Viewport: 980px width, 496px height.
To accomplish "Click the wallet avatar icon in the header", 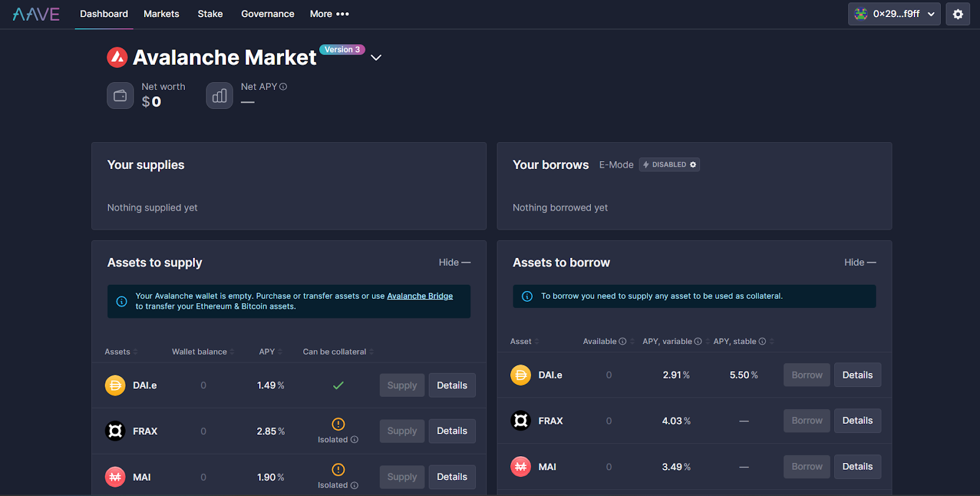I will [x=861, y=14].
